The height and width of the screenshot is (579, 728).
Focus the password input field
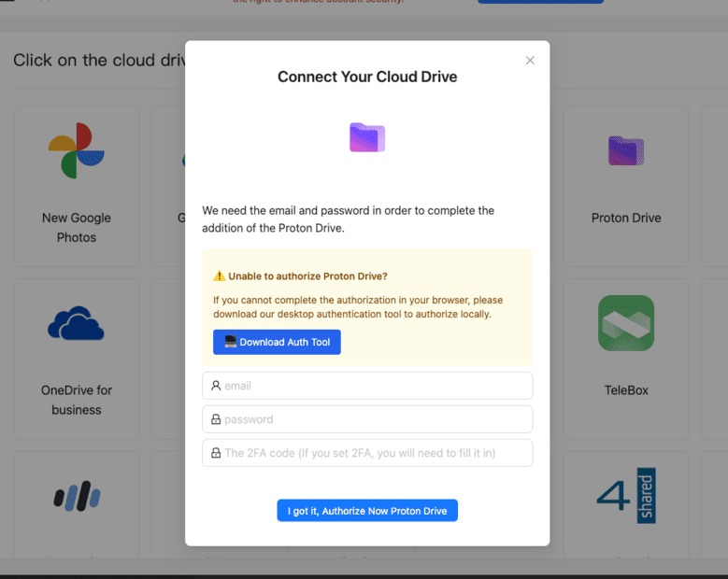[x=367, y=419]
